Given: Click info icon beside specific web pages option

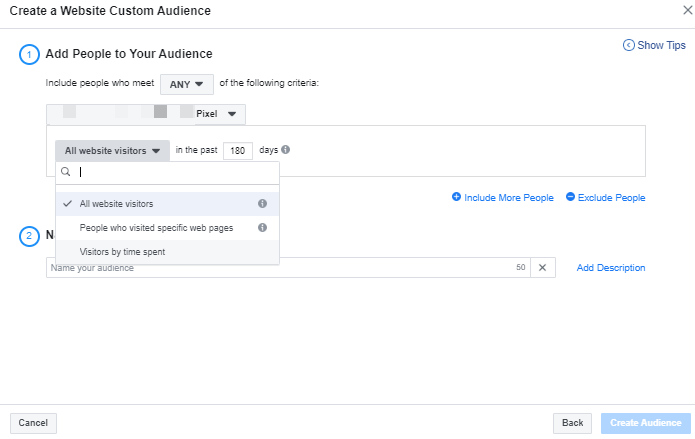Looking at the screenshot, I should point(262,228).
